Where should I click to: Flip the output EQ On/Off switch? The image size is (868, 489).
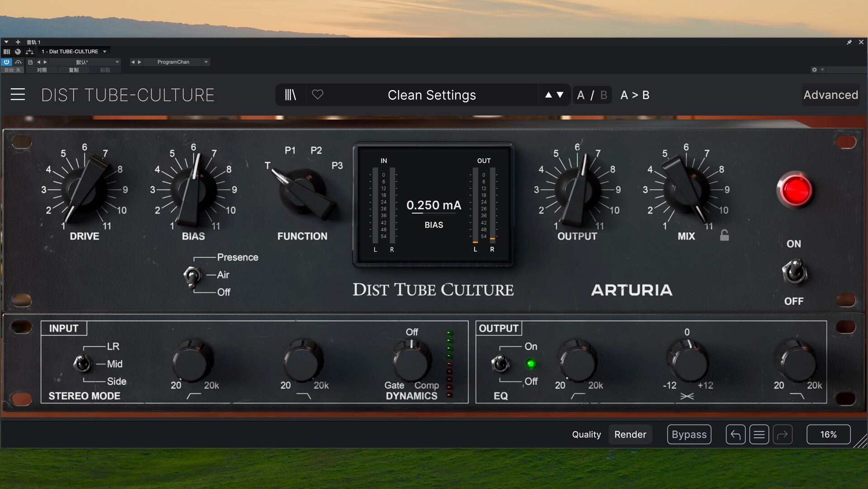click(x=500, y=363)
